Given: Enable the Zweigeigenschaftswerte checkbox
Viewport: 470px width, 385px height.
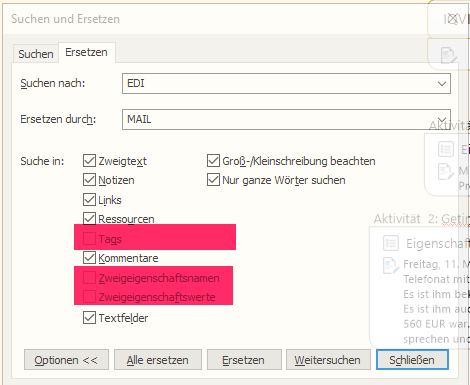Looking at the screenshot, I should (89, 297).
